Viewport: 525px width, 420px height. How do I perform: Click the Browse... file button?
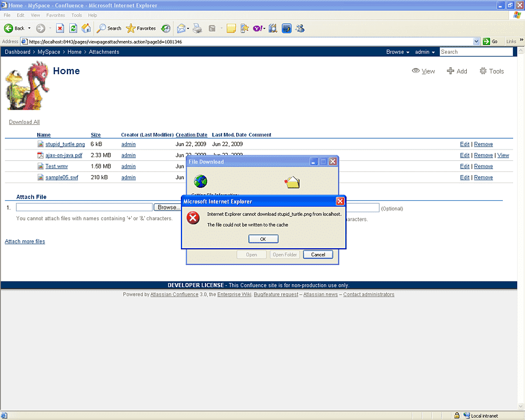point(167,207)
